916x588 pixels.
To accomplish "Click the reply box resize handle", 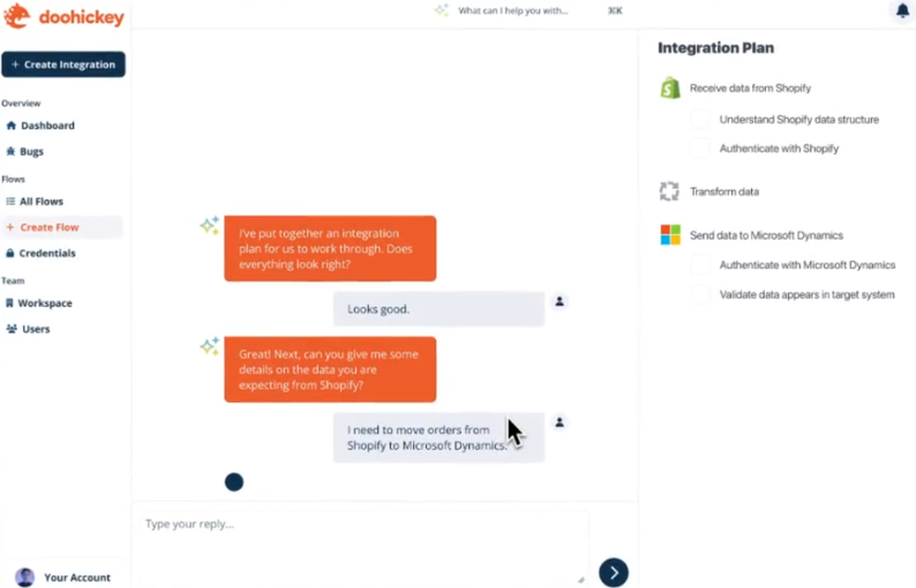I will pyautogui.click(x=582, y=580).
